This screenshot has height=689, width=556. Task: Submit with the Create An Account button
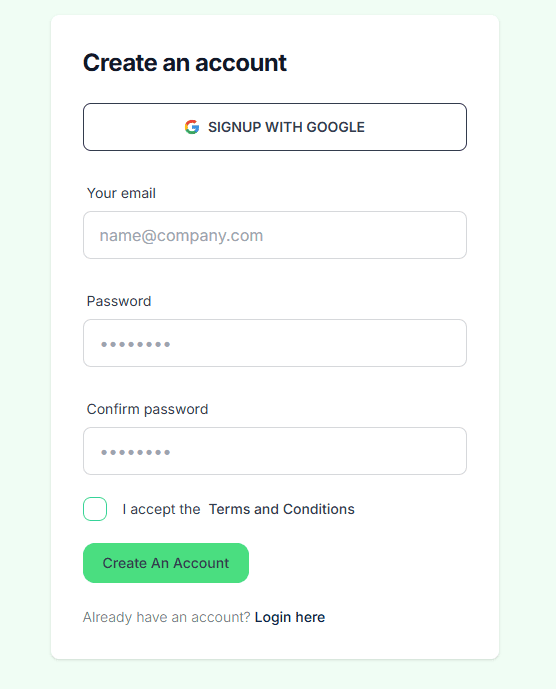[166, 563]
